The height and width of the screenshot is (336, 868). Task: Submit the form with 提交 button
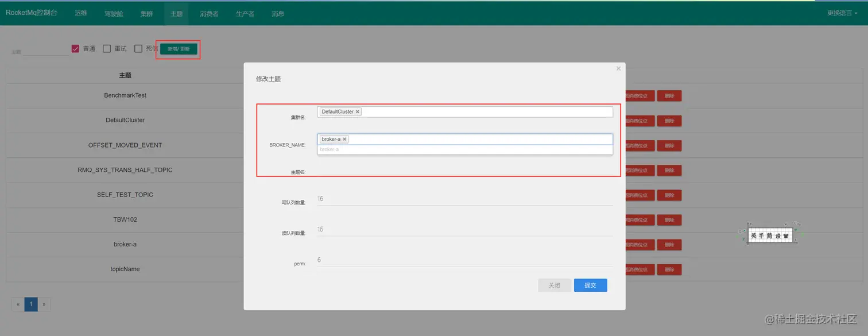pyautogui.click(x=590, y=285)
